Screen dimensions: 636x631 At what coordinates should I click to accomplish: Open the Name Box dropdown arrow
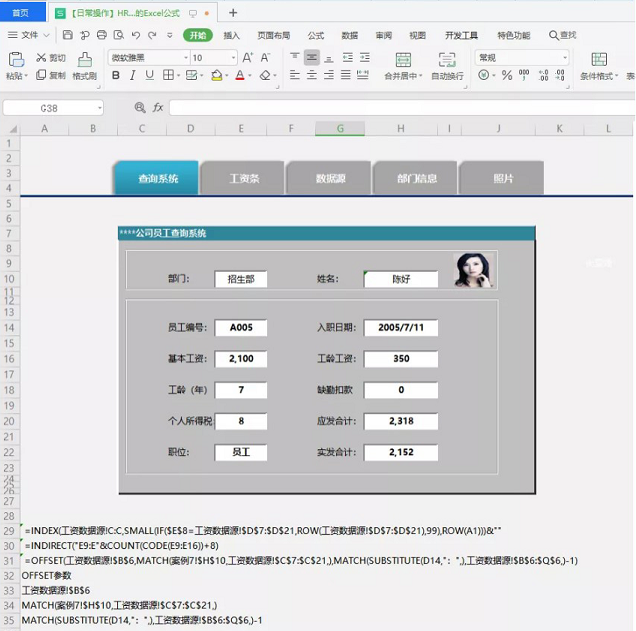coord(99,108)
